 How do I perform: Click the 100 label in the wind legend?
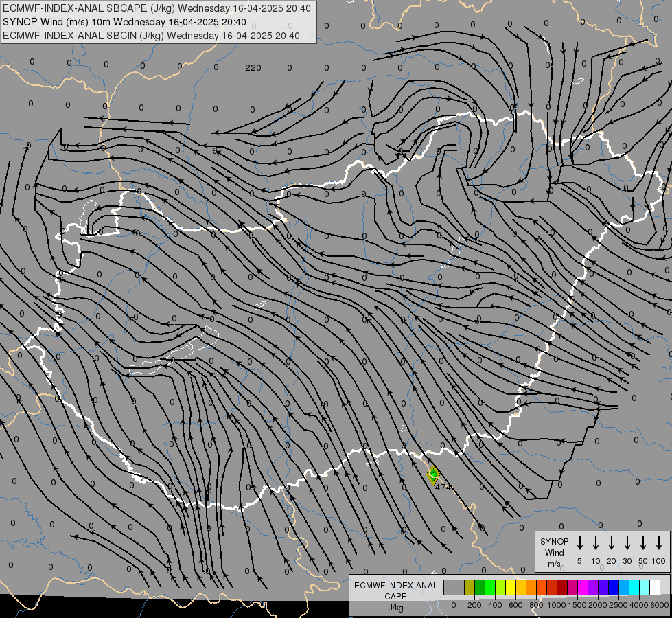(x=659, y=561)
